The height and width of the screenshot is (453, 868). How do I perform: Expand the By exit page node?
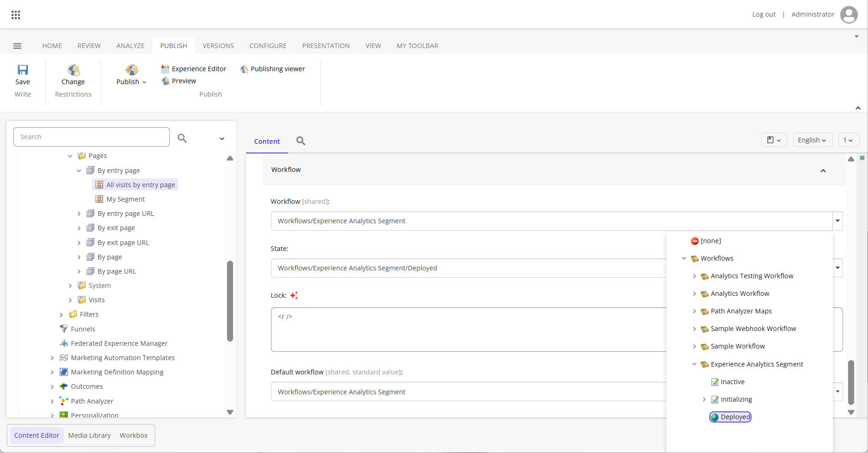79,228
